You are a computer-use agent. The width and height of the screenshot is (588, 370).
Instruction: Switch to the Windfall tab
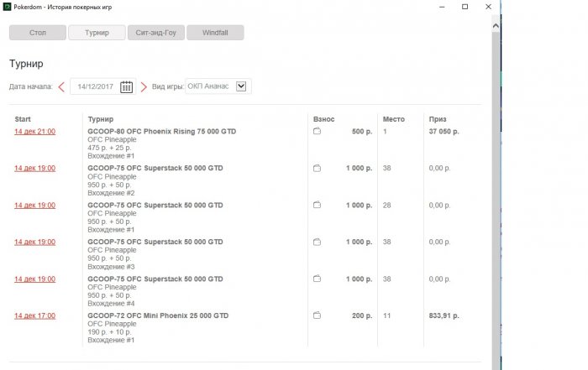coord(215,33)
